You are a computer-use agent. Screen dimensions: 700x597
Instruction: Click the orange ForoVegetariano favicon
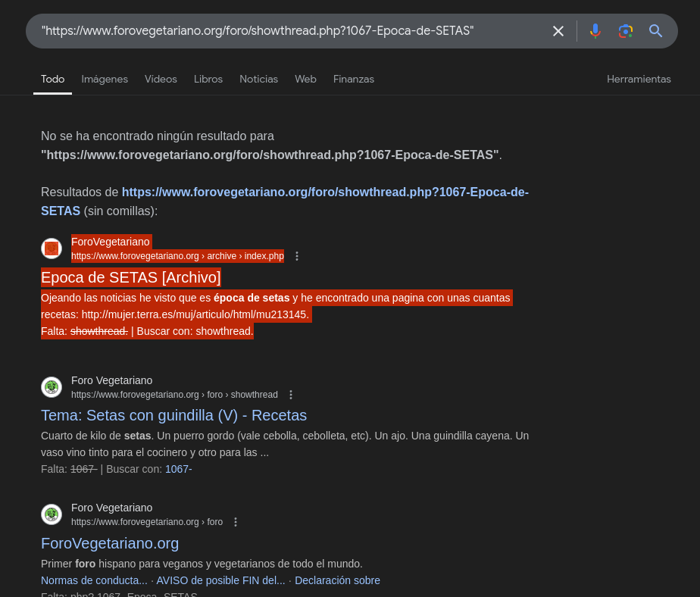tap(52, 248)
